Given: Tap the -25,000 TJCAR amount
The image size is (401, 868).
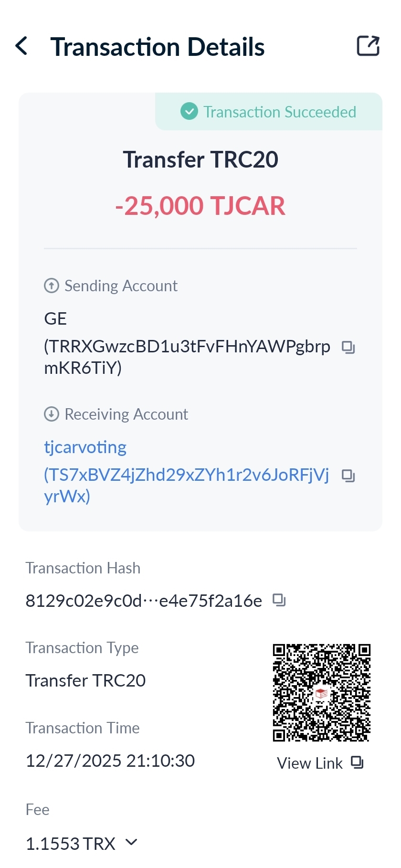Looking at the screenshot, I should 200,206.
